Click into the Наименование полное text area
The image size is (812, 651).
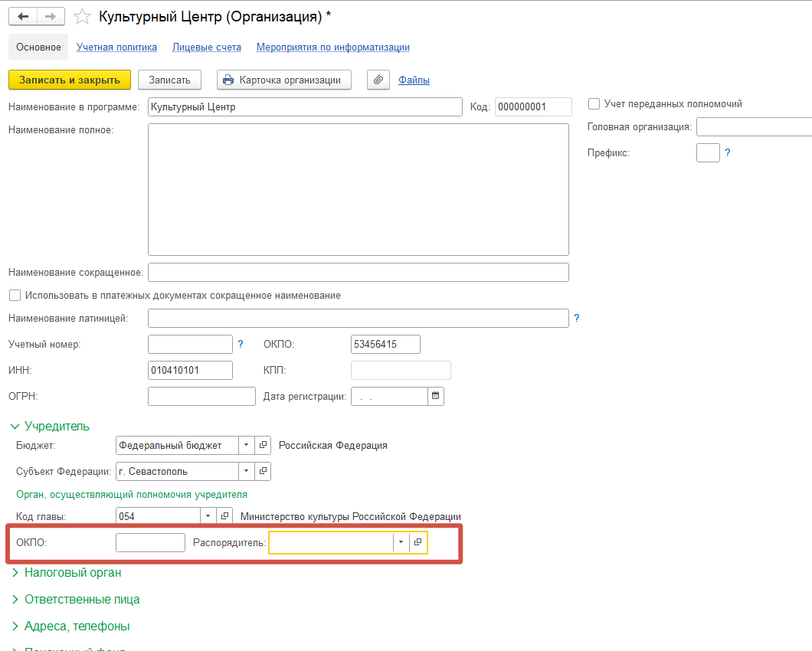click(x=359, y=189)
